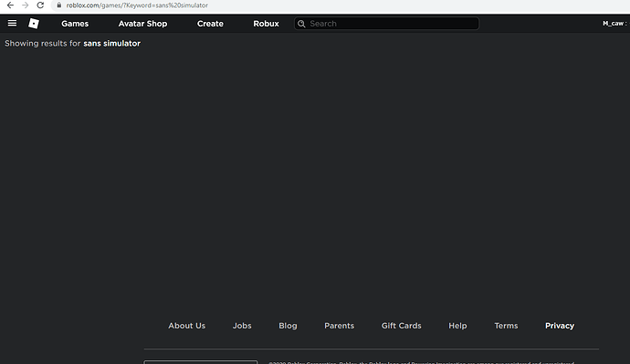The width and height of the screenshot is (630, 364).
Task: Reload the page with refresh icon
Action: (x=40, y=5)
